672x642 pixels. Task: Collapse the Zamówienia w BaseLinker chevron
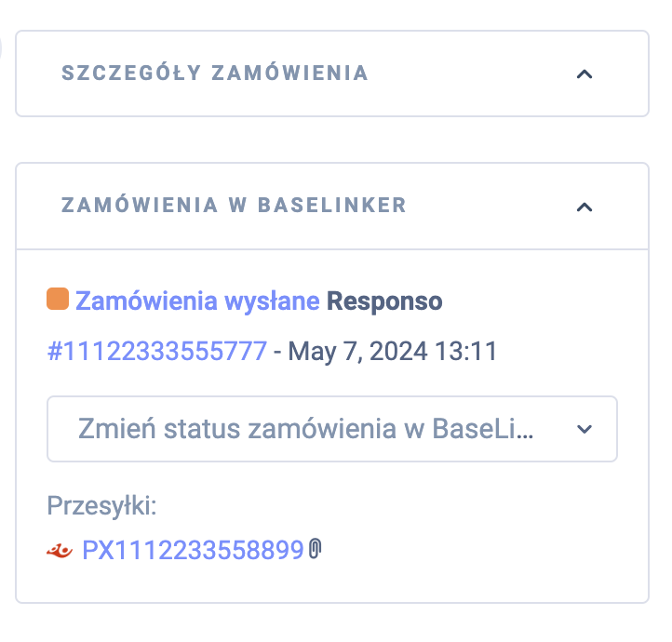coord(585,207)
